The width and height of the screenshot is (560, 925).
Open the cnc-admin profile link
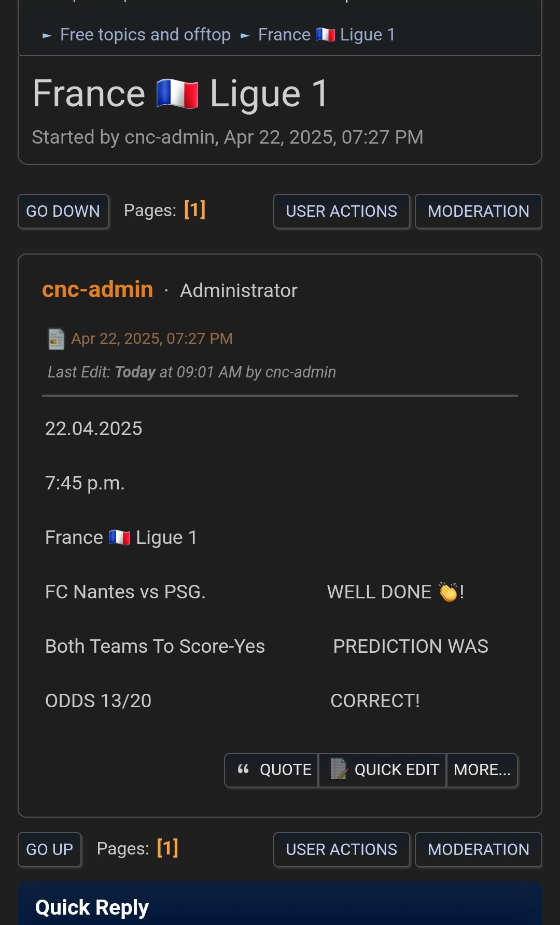(97, 289)
